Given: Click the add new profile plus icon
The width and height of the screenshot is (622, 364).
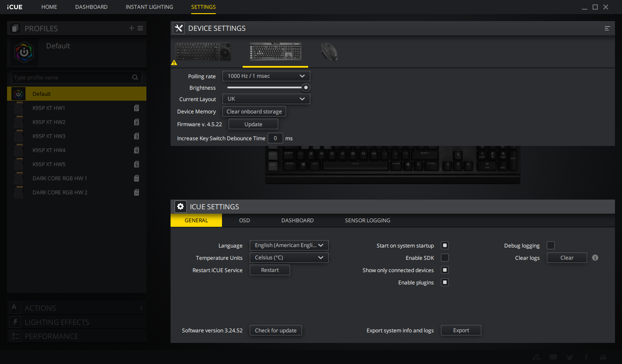Looking at the screenshot, I should pos(131,28).
